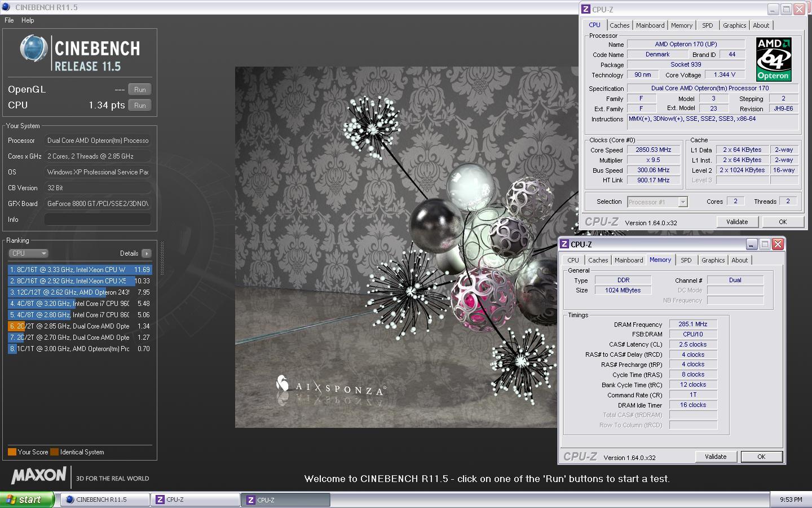Select ranking row 8 1C/1T 3.00 GHz
This screenshot has width=812, height=508.
(x=80, y=349)
